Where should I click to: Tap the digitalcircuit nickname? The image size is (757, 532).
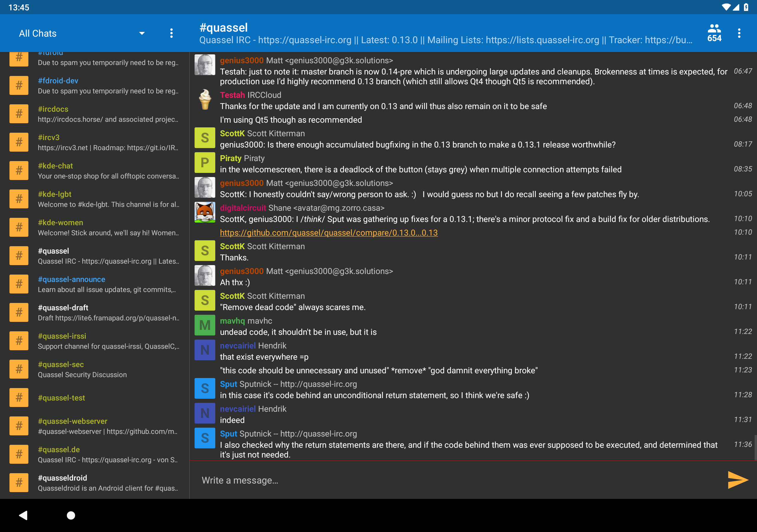point(243,208)
